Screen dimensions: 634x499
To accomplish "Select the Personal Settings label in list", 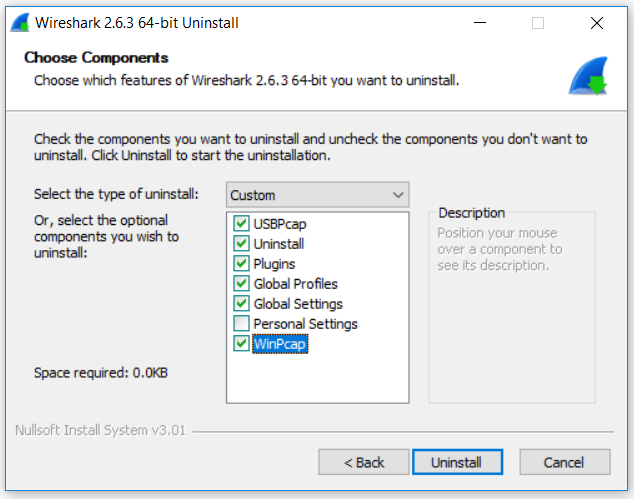I will 305,324.
